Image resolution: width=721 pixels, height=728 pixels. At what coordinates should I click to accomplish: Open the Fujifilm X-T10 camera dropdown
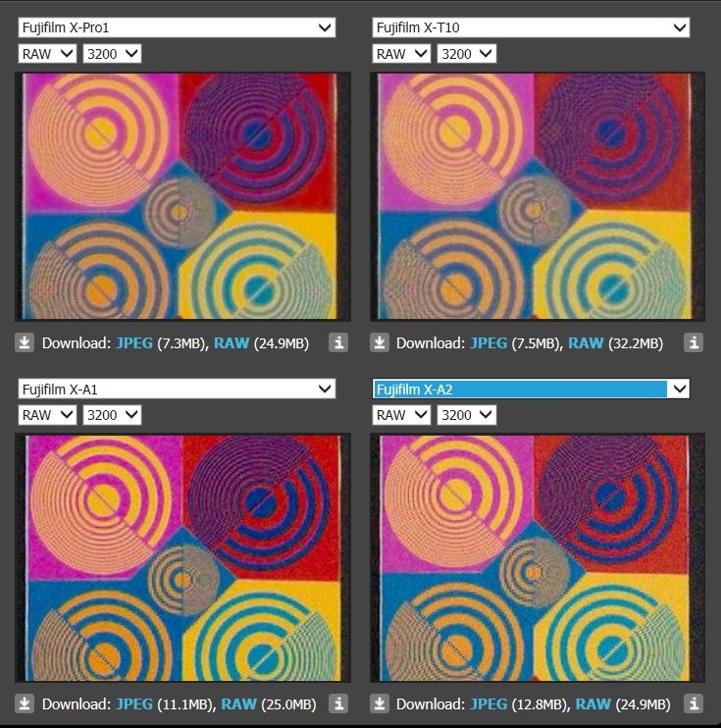pyautogui.click(x=531, y=27)
